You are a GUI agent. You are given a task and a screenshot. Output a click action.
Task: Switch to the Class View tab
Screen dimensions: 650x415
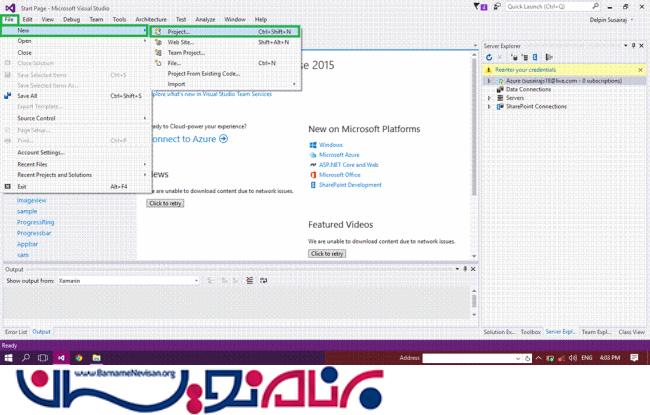point(631,332)
